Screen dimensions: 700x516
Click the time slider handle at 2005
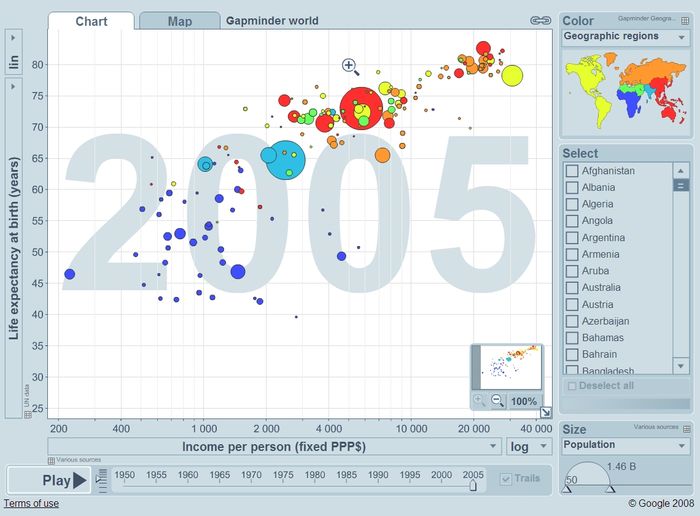473,485
